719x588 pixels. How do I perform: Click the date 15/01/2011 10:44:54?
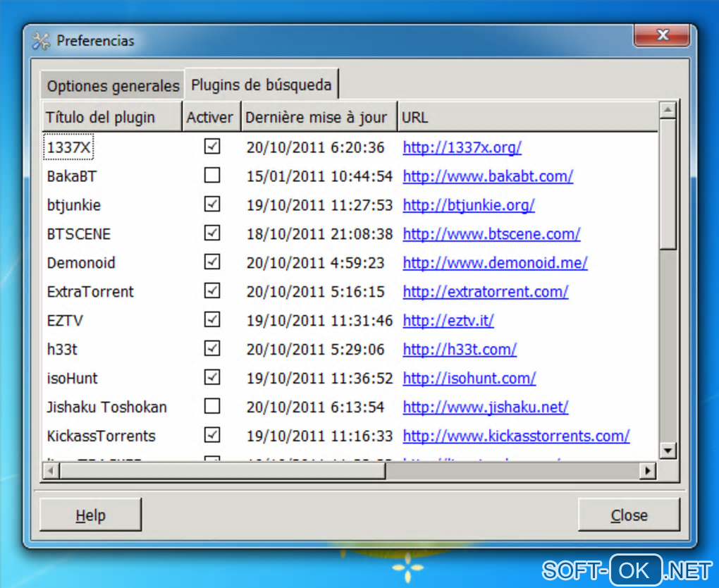click(319, 176)
